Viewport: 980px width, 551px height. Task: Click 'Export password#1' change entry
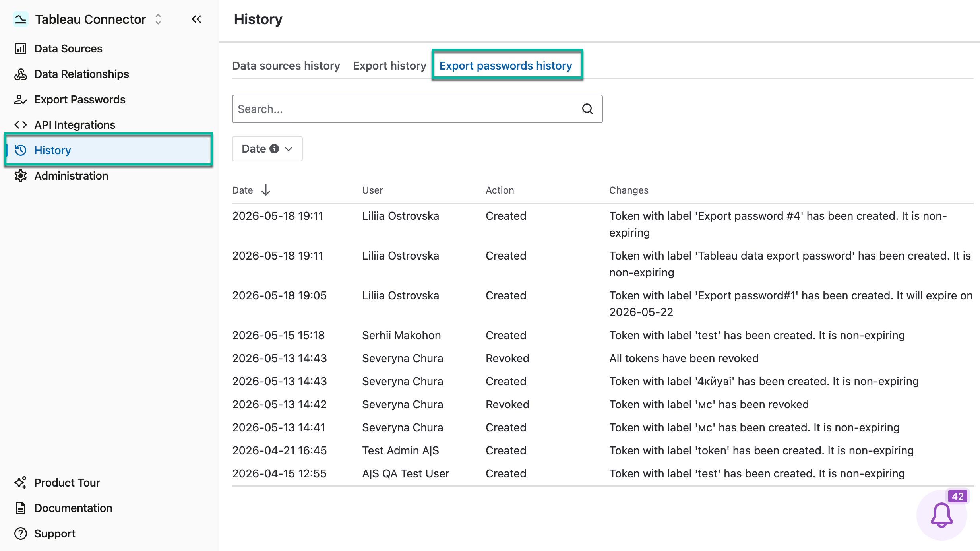[x=791, y=304]
